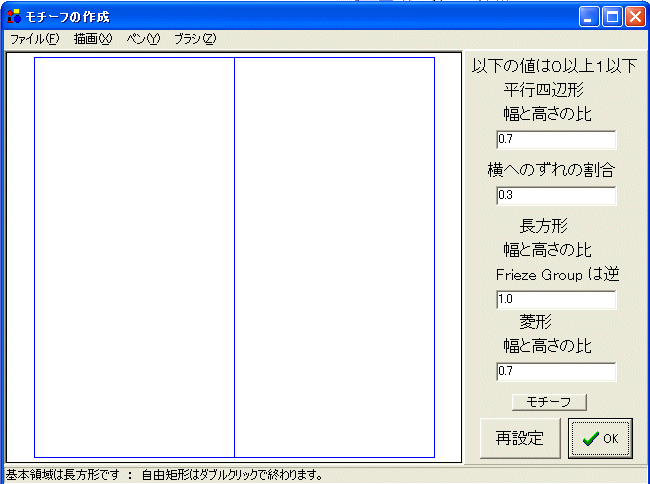Click the status bar text 基本領域は長方形です

[63, 474]
